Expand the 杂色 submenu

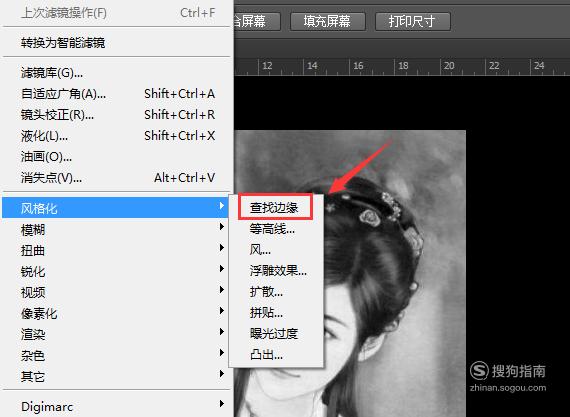(116, 355)
